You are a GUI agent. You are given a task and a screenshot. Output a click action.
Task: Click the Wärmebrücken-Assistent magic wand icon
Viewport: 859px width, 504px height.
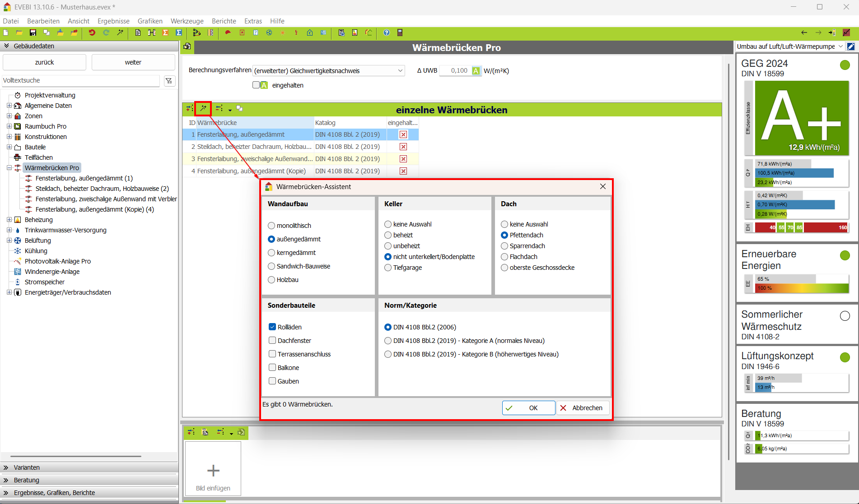(203, 108)
